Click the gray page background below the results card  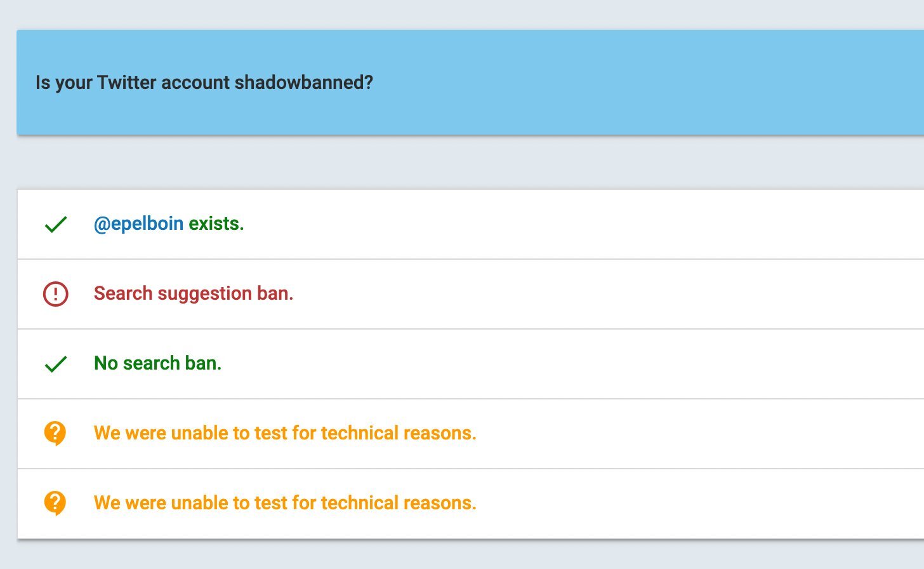point(444,555)
